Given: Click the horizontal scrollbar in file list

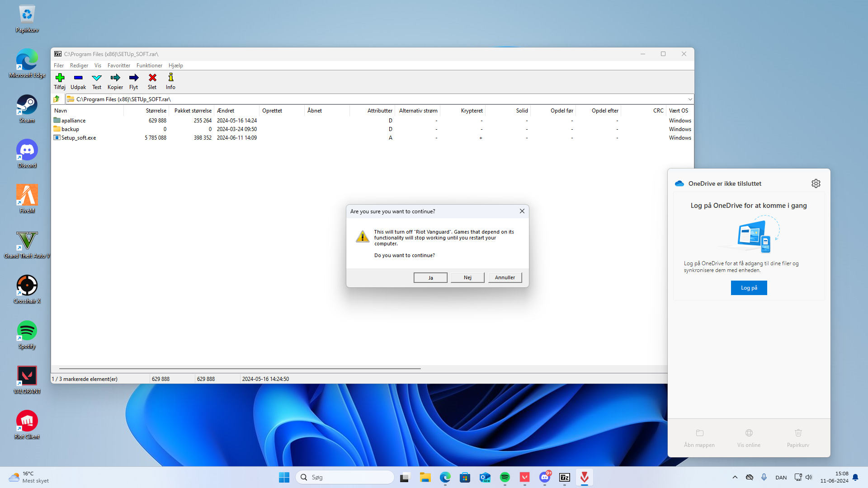Looking at the screenshot, I should pyautogui.click(x=240, y=369).
